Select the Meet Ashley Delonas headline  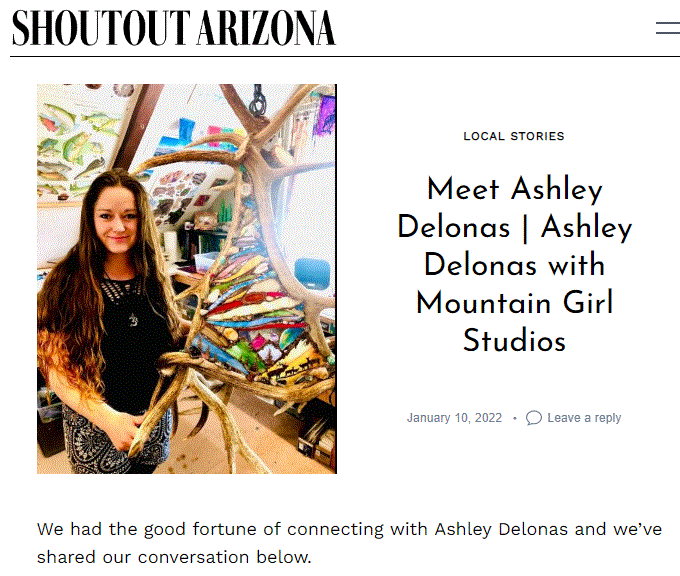pos(515,264)
